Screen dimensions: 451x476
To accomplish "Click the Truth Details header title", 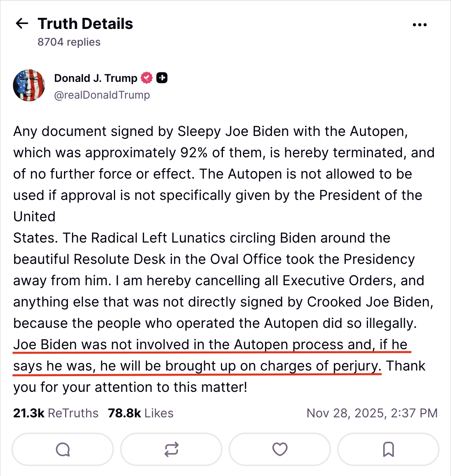I will tap(85, 24).
